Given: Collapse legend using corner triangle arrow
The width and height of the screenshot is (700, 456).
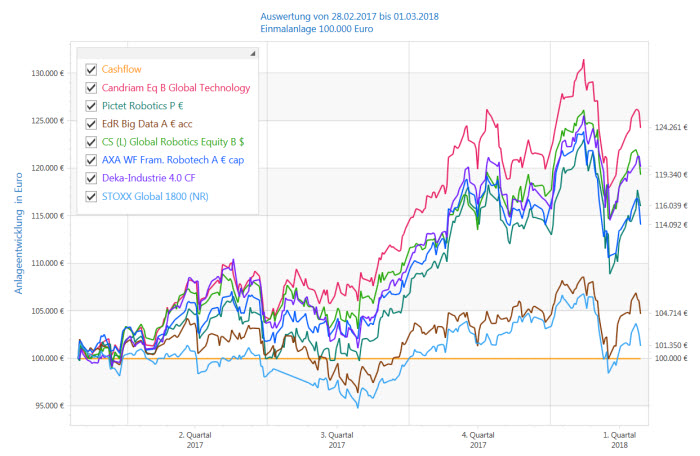Looking at the screenshot, I should (x=250, y=53).
